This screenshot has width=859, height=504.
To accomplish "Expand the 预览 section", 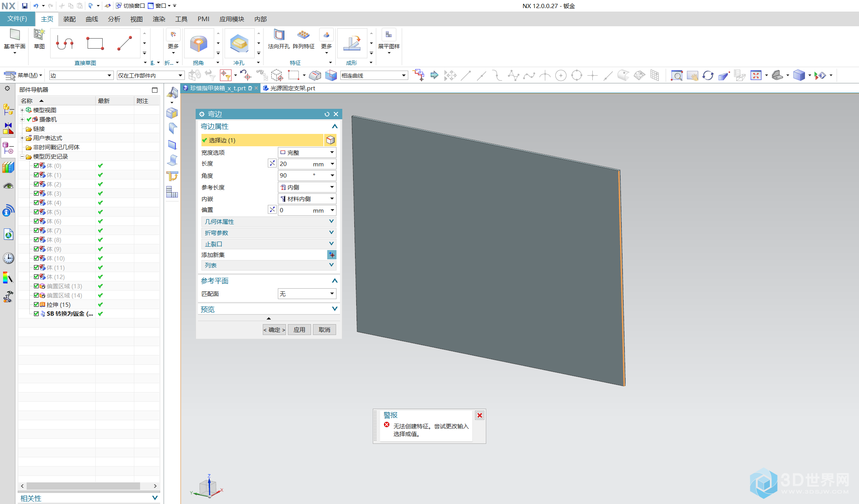I will pos(269,309).
